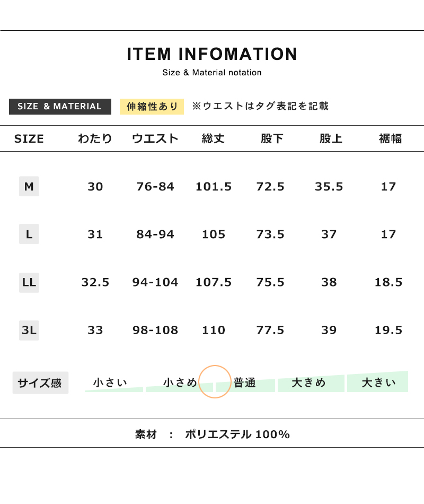Choose the 普通 size-feel segment
This screenshot has height=504, width=424.
coord(245,383)
